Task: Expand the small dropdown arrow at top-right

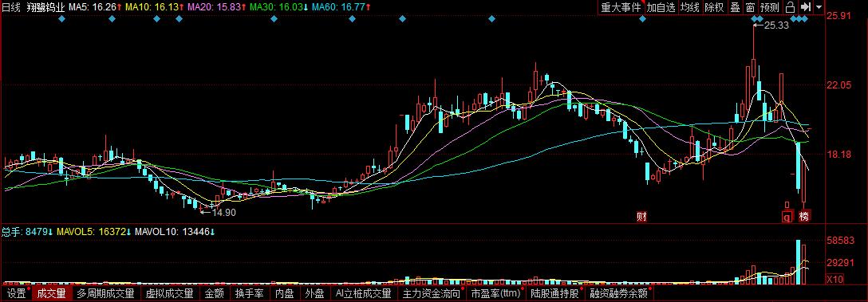Action: tap(819, 8)
